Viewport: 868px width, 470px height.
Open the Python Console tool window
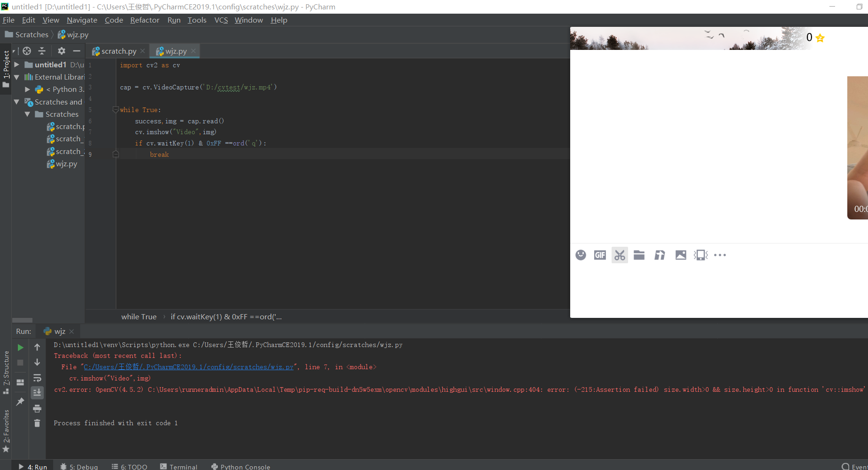coord(241,466)
